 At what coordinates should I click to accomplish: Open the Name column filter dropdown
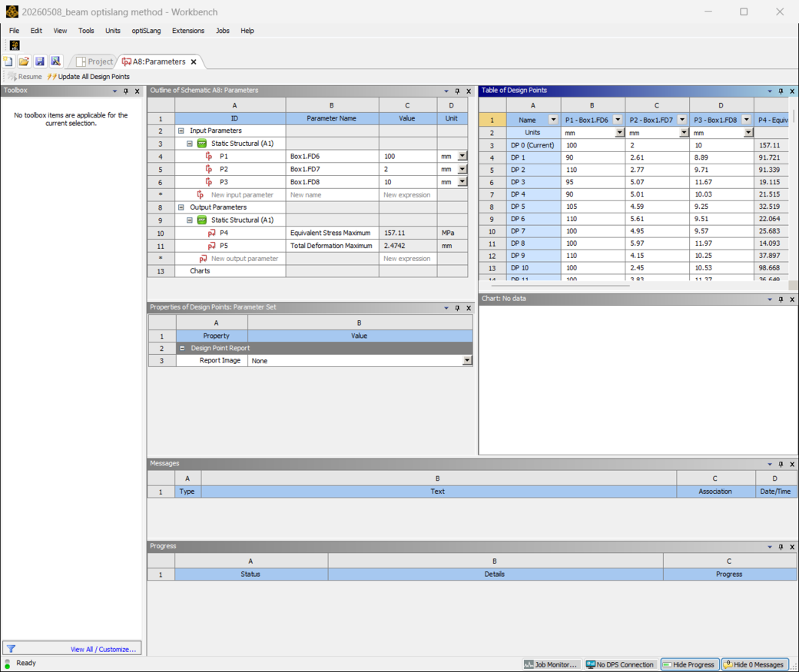point(553,120)
